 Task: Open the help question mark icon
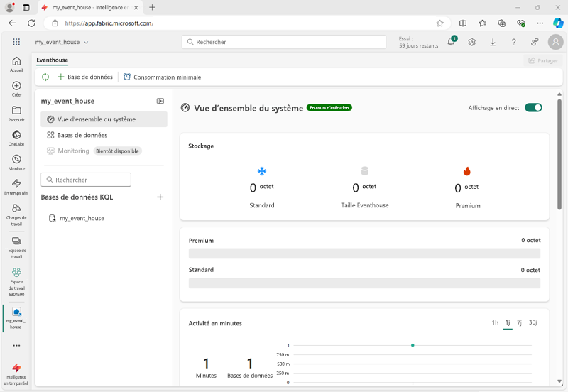[513, 42]
